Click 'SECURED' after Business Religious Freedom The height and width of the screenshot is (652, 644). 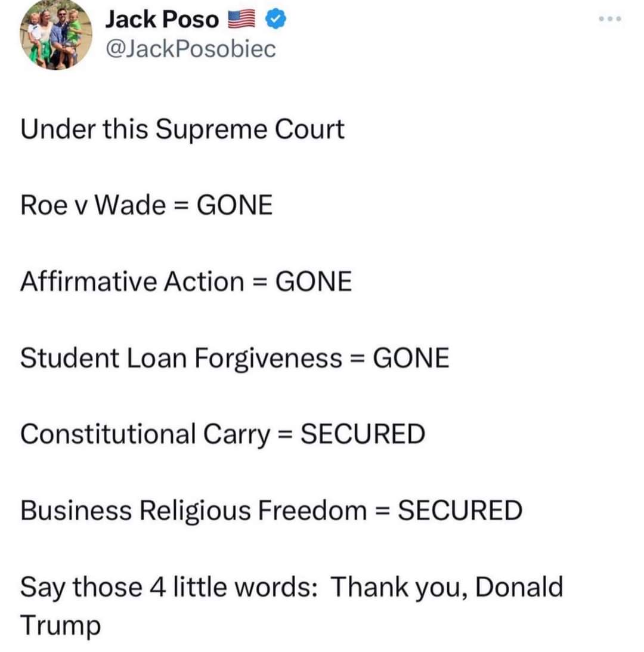pos(460,511)
